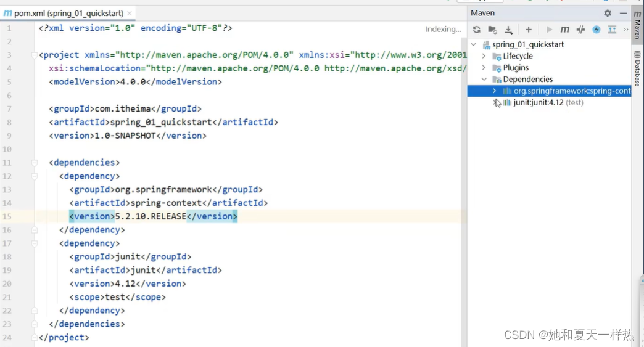Click spring-context artifactId text
The image size is (644, 347).
[167, 203]
